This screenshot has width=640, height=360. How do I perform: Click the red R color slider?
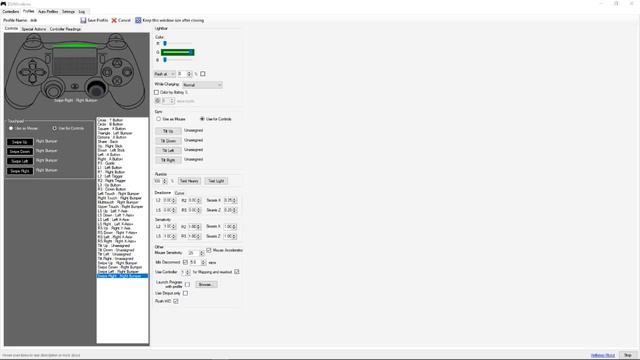(x=177, y=43)
